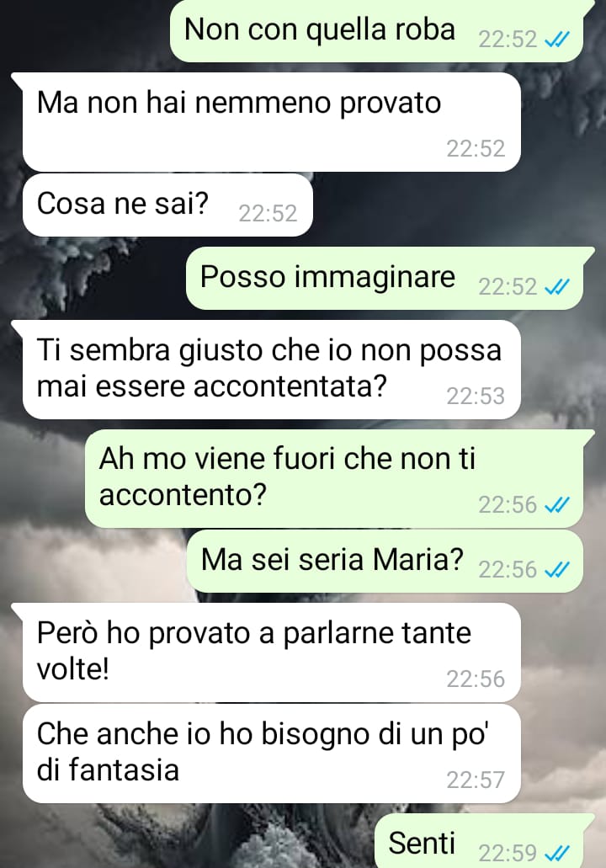This screenshot has width=606, height=868.
Task: Select the message 'Ma non hai nemmeno provato'
Action: (x=271, y=122)
